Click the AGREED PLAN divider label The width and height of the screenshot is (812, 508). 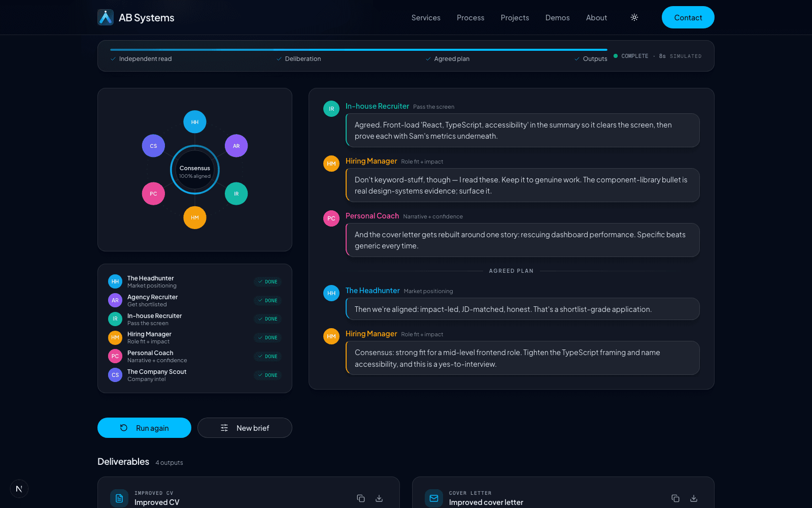[511, 271]
